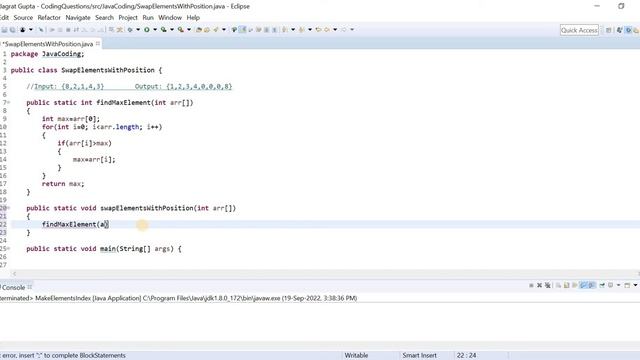
Task: Click the Save All toolbar icon
Action: click(13, 30)
